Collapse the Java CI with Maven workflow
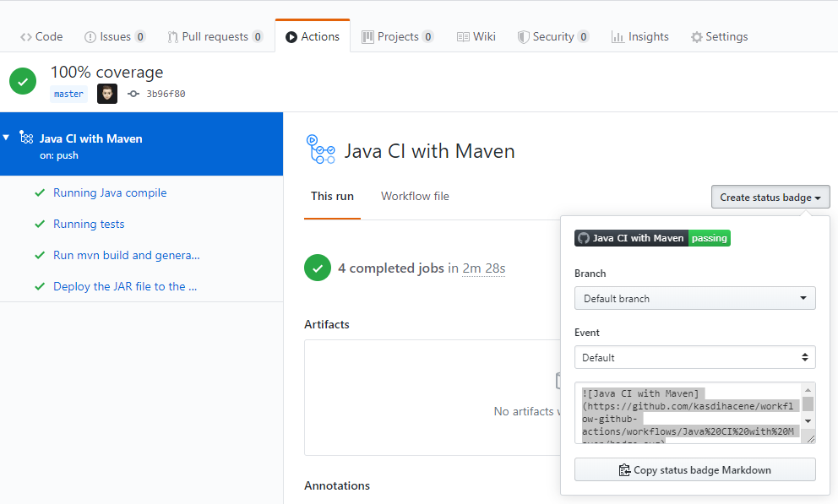This screenshot has width=838, height=504. tap(7, 138)
